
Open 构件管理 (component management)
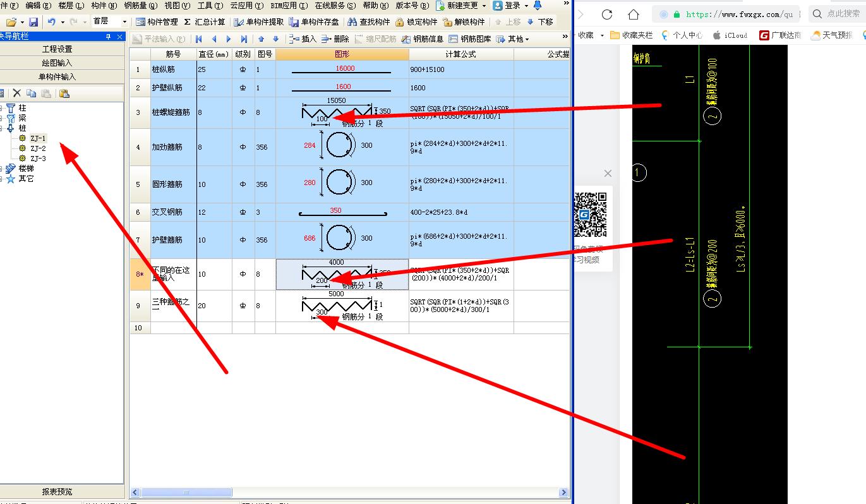pyautogui.click(x=157, y=22)
